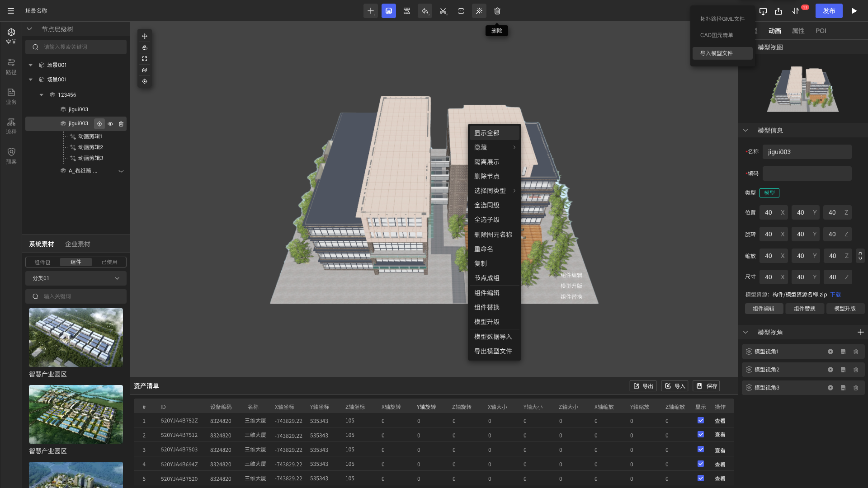Click the magic wand toolbar icon
Image resolution: width=868 pixels, height=488 pixels.
coord(479,11)
